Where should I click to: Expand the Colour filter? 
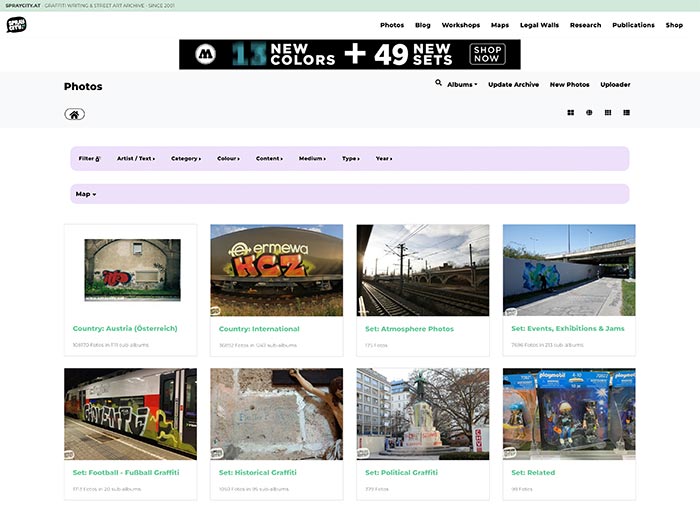click(229, 159)
